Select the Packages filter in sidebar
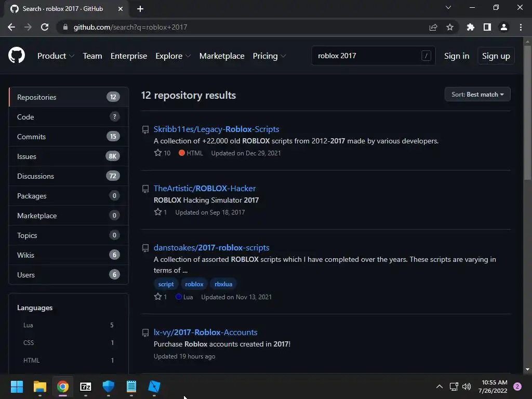 pos(69,196)
